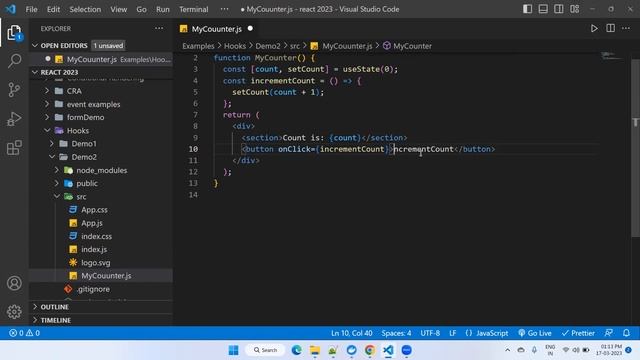Launch Microsoft Edge from taskbar
640x360 pixels.
click(296, 350)
